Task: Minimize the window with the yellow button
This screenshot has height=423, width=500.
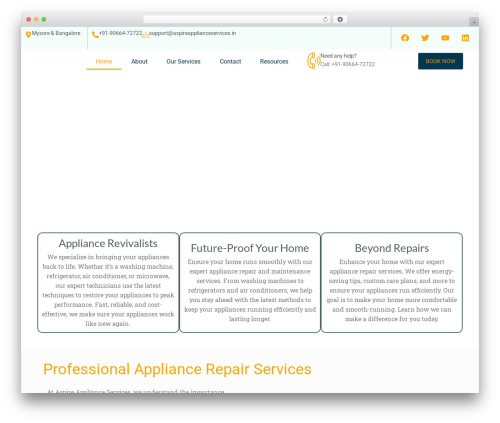Action: coord(36,19)
